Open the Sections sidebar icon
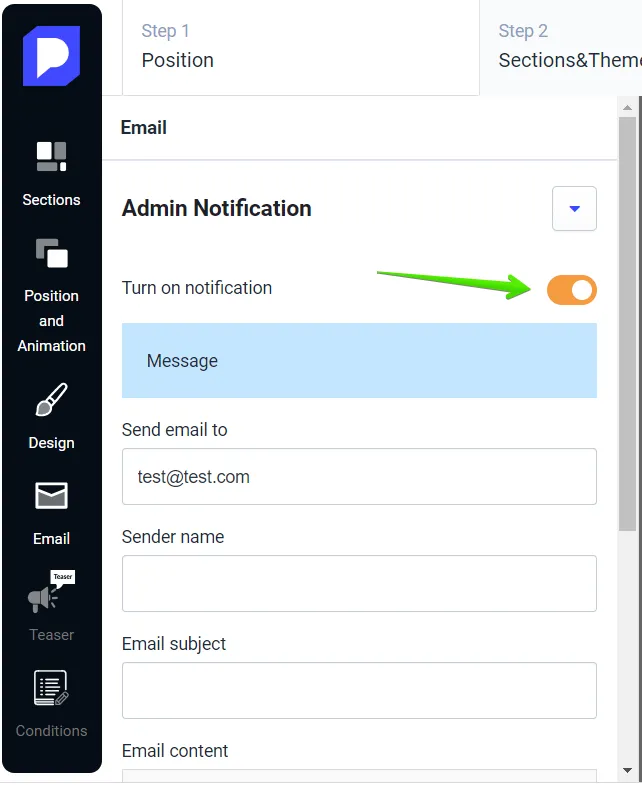This screenshot has height=785, width=642. point(52,157)
